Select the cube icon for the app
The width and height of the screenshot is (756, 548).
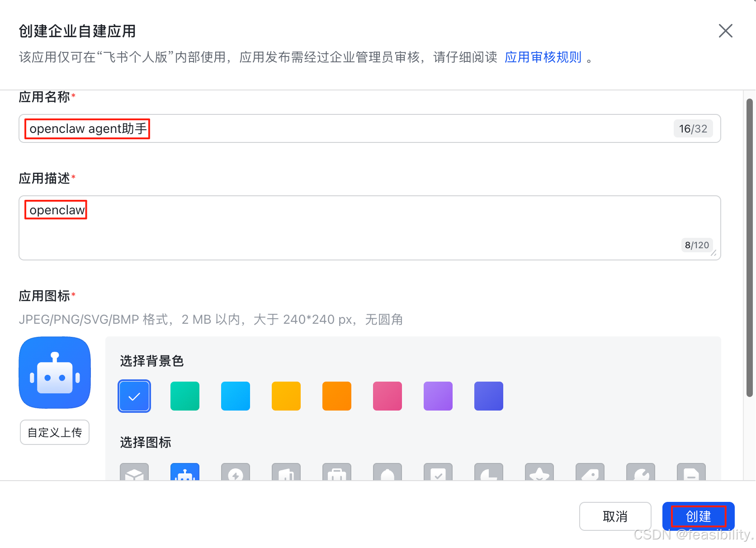click(x=134, y=473)
